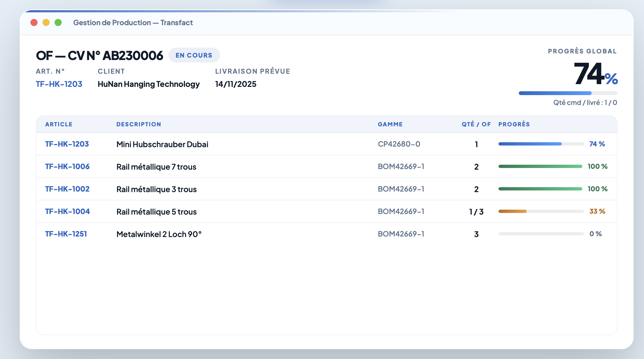The height and width of the screenshot is (359, 644).
Task: Select description 'Mini Hubschrauber Dubai'
Action: click(162, 144)
